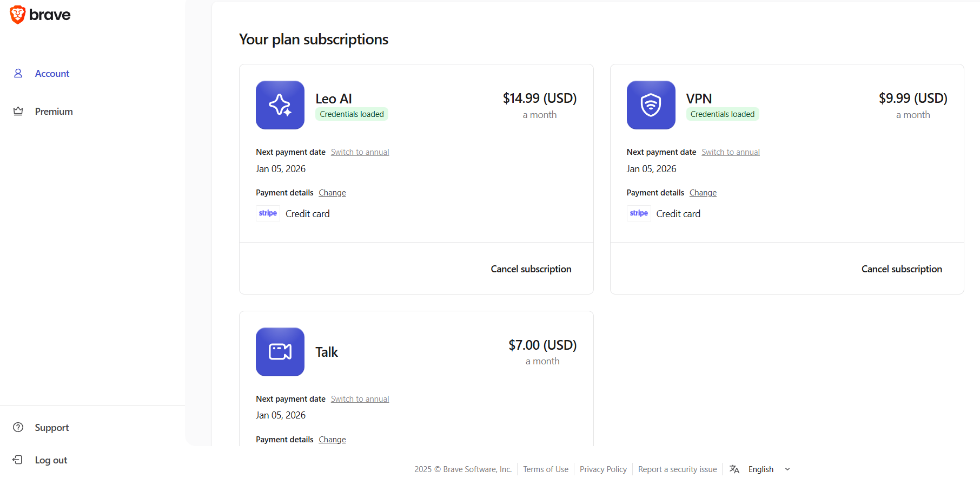Expand language selector chevron arrow
Viewport: 980px width, 484px height.
pos(787,469)
